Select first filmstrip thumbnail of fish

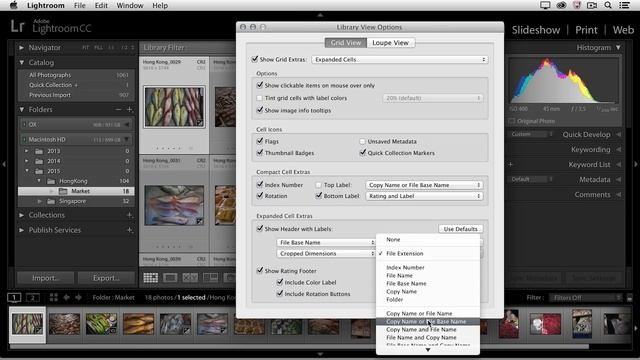pyautogui.click(x=27, y=324)
